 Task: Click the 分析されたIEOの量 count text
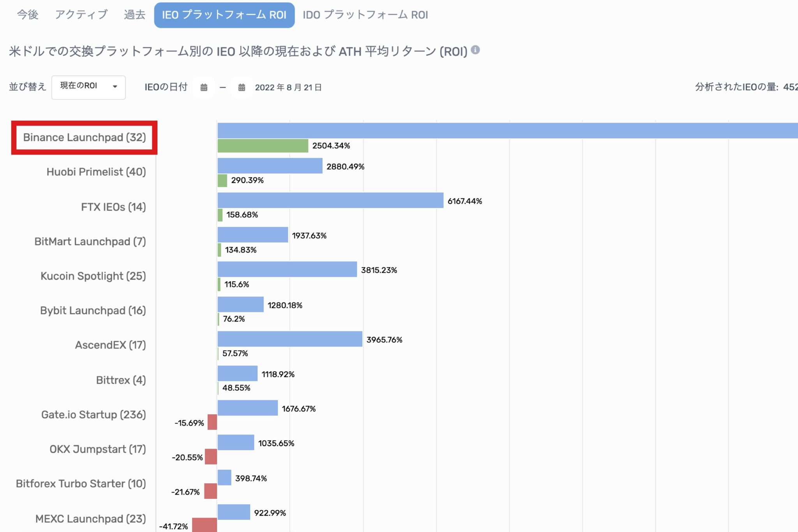pos(746,87)
